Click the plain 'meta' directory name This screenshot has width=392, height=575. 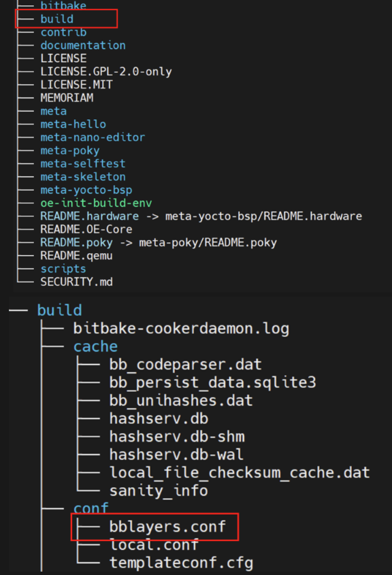point(54,111)
